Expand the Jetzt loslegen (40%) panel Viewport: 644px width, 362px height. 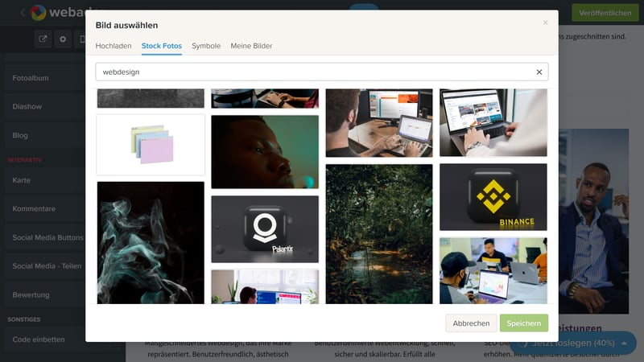pos(573,343)
